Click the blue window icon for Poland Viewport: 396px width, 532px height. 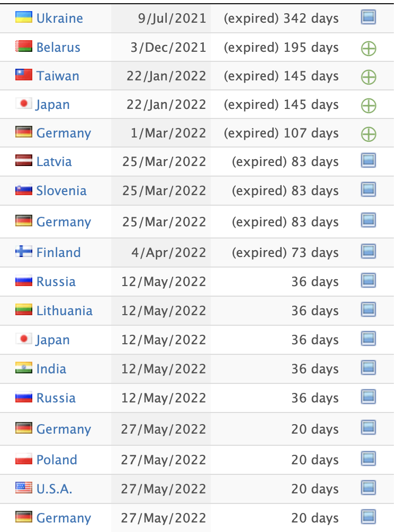(x=368, y=458)
